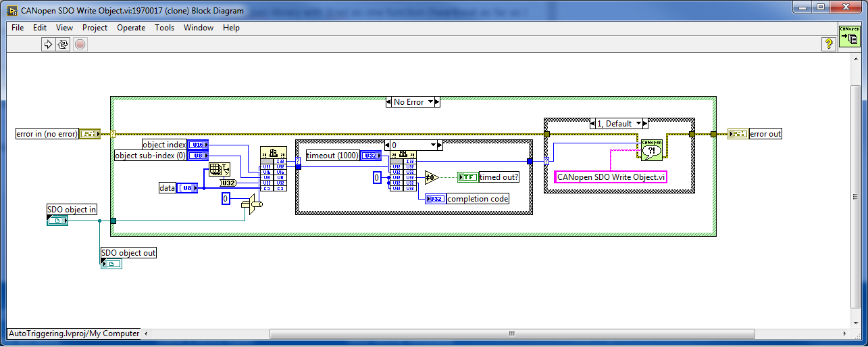Click the SDO object in refnum terminal
Viewport: 868px width, 347px height.
[x=57, y=221]
